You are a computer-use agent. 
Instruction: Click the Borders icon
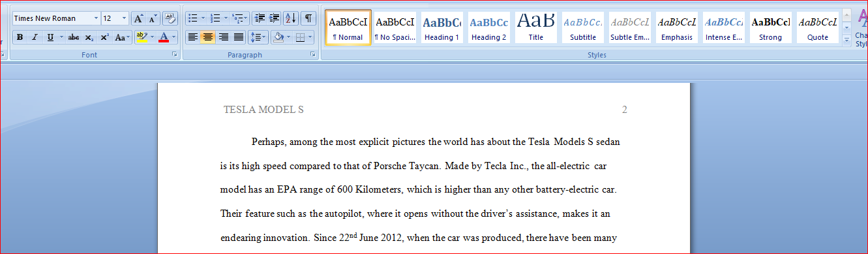pos(300,37)
